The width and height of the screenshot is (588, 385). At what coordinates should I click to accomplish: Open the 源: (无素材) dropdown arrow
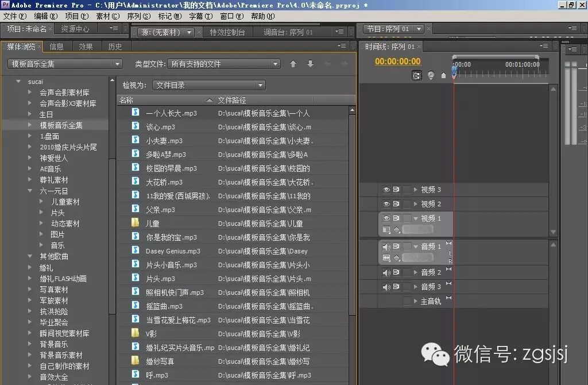[x=189, y=32]
